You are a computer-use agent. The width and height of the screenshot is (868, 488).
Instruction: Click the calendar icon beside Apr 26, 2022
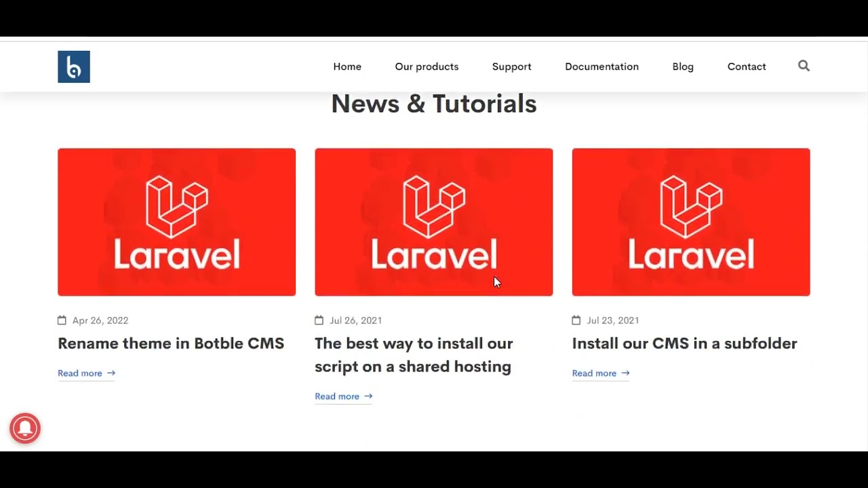click(62, 320)
